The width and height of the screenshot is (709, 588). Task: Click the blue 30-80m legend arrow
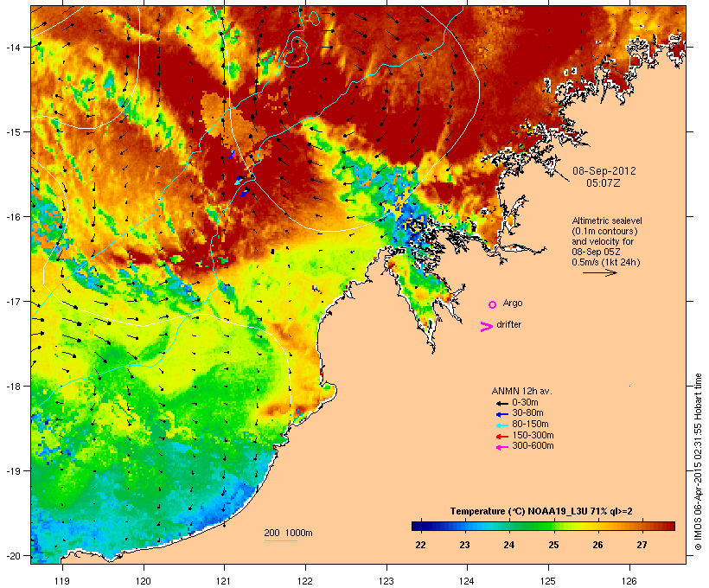tap(501, 414)
